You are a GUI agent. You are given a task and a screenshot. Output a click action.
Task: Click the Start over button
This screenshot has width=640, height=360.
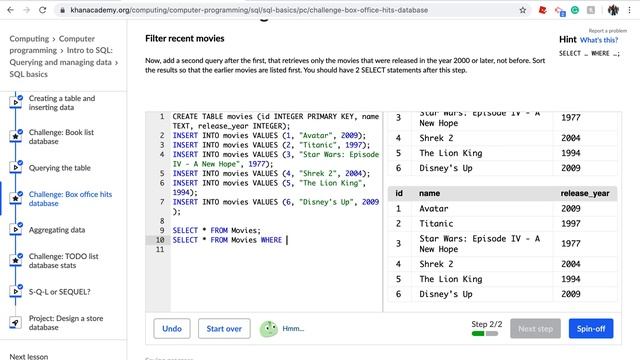coord(224,329)
